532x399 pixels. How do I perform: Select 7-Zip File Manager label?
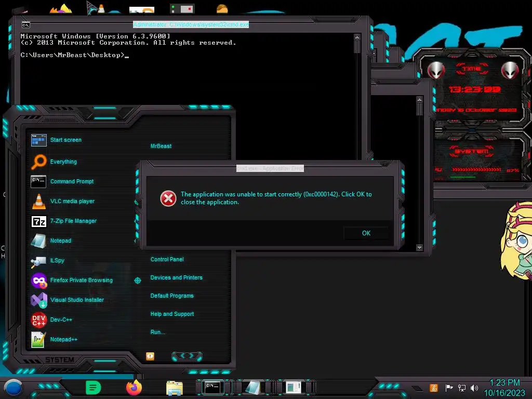pos(73,221)
